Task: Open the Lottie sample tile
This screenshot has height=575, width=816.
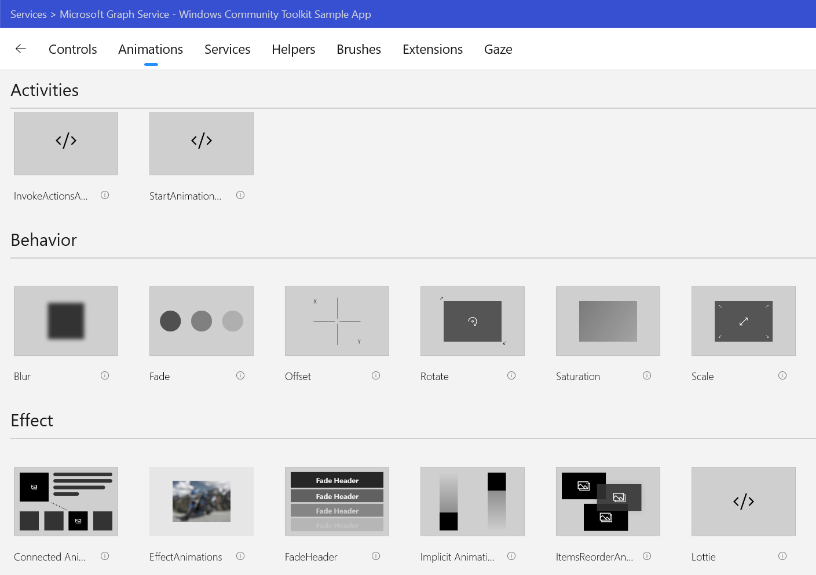Action: [743, 501]
